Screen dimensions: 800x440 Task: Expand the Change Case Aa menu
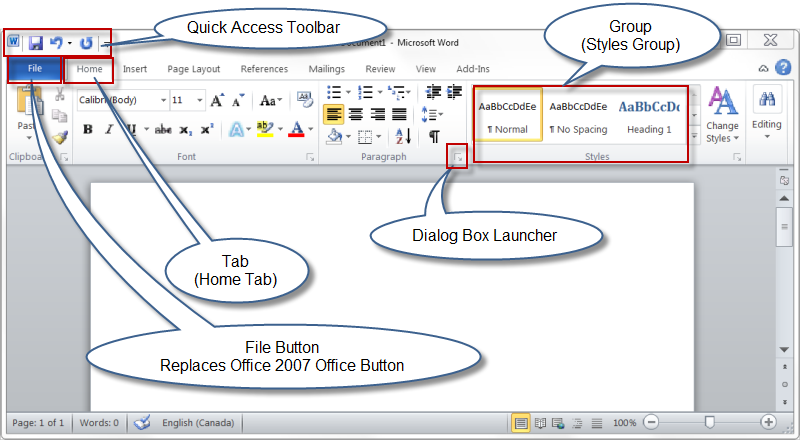[270, 100]
